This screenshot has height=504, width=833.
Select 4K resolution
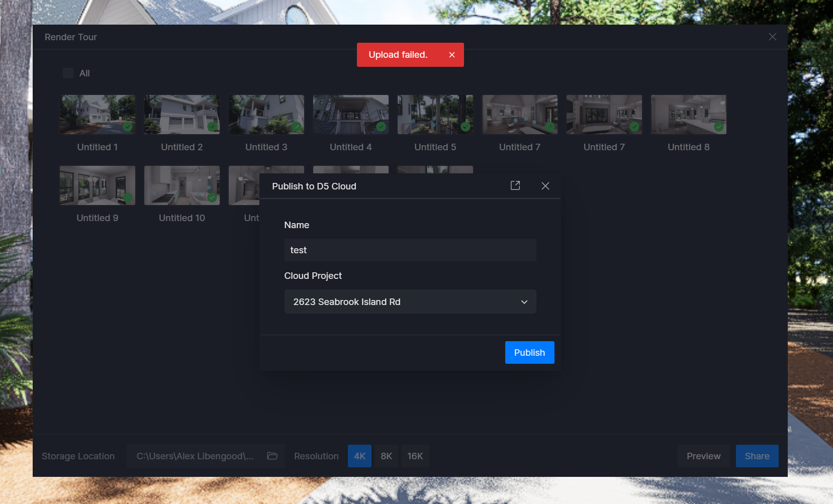click(359, 456)
